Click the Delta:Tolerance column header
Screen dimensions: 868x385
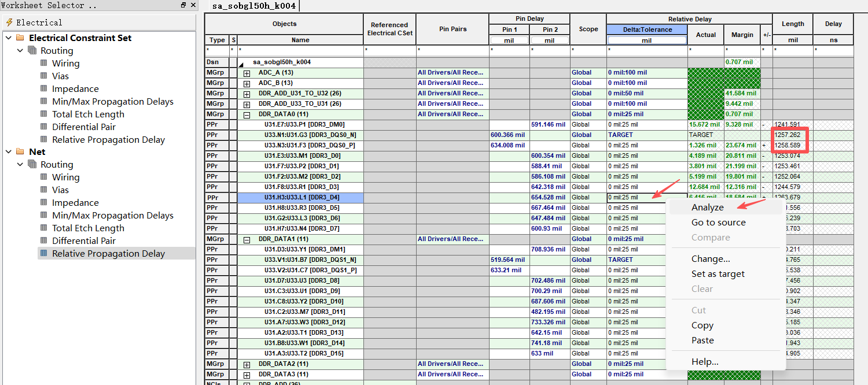click(647, 29)
